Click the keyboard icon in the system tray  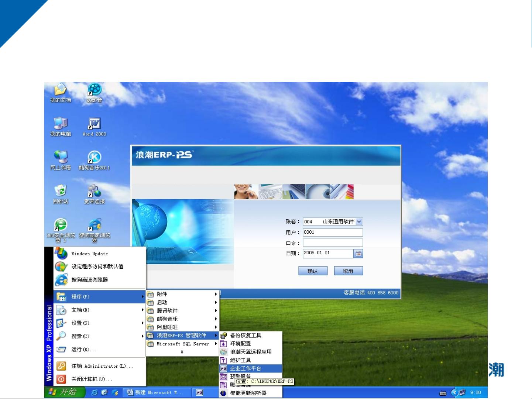tap(443, 393)
